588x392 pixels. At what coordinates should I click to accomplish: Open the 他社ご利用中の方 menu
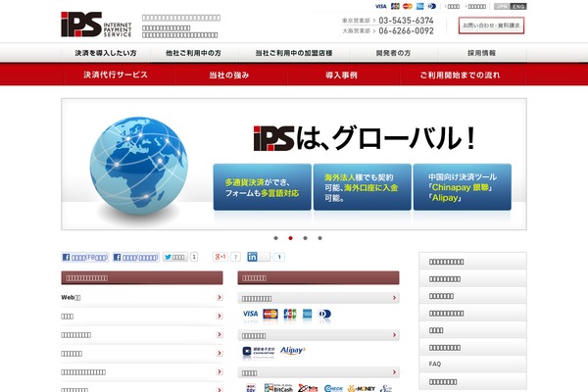[x=193, y=53]
